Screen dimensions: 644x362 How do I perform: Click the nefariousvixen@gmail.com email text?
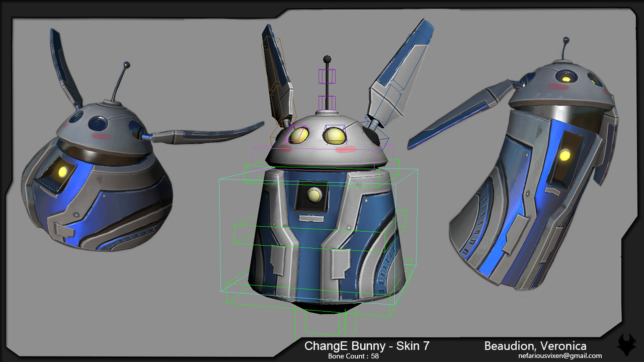point(560,356)
